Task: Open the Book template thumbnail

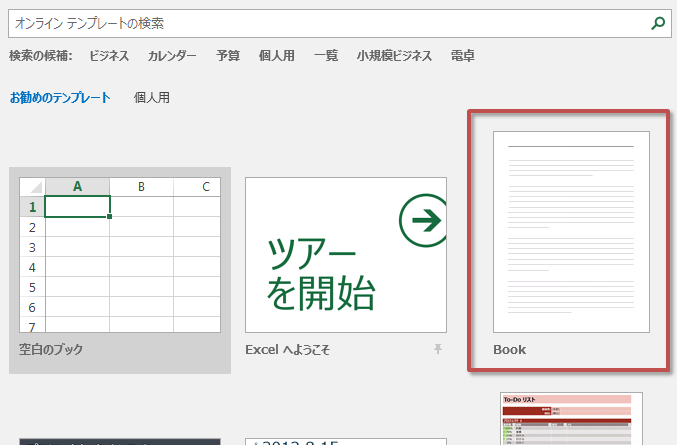Action: (x=571, y=232)
